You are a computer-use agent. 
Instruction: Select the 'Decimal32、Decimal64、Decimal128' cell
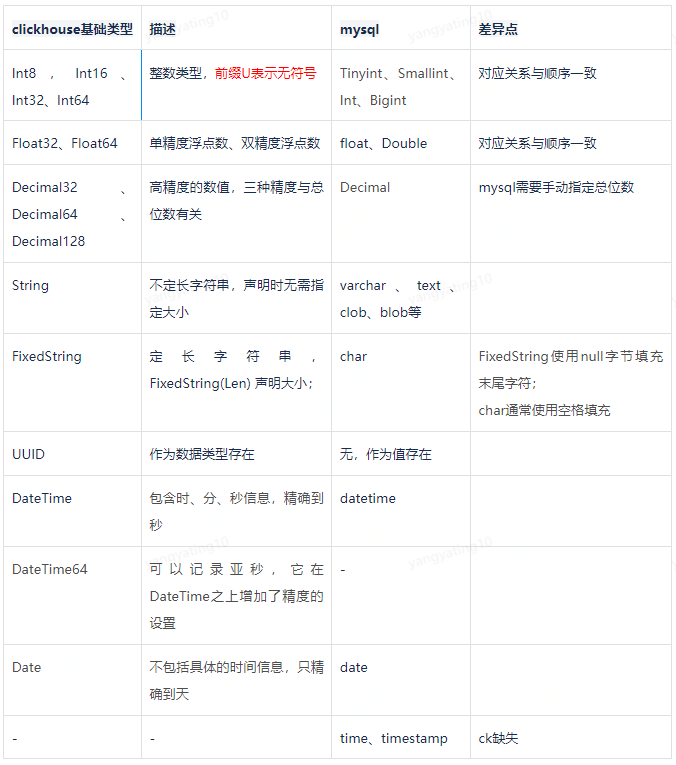(x=72, y=214)
